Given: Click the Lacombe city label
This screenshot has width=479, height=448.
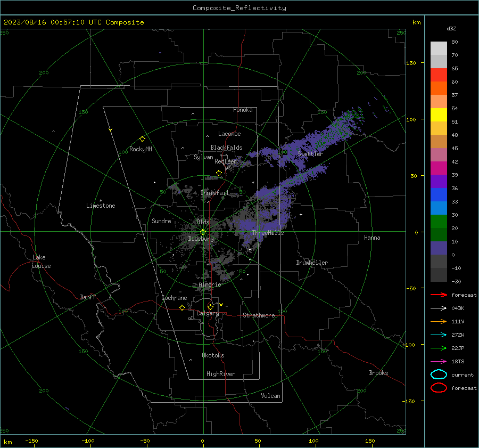Looking at the screenshot, I should coord(229,134).
